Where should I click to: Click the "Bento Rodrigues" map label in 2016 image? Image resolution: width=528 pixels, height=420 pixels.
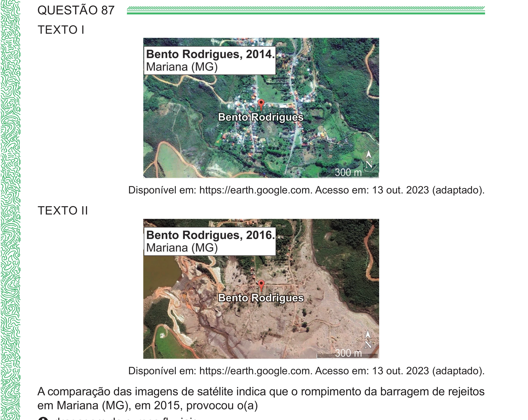click(x=261, y=298)
